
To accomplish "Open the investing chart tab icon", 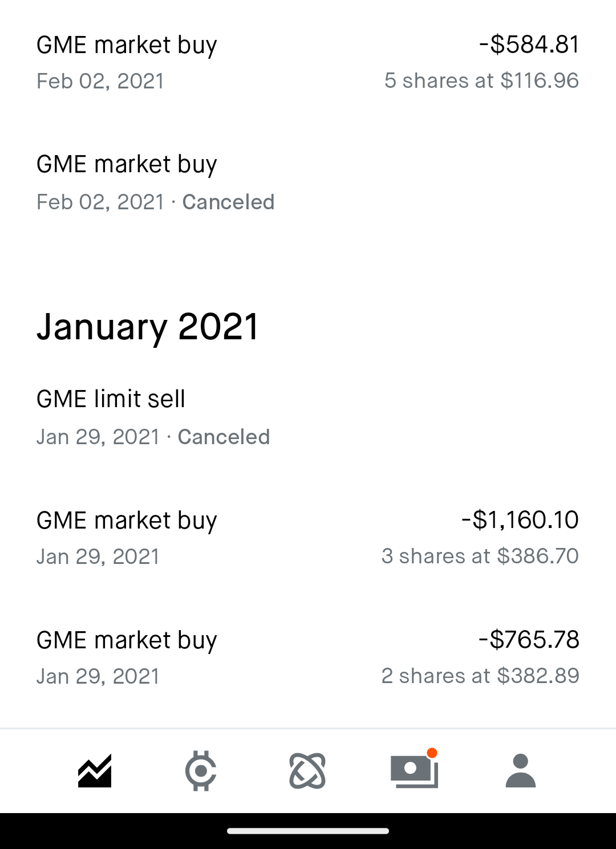I will coord(95,771).
